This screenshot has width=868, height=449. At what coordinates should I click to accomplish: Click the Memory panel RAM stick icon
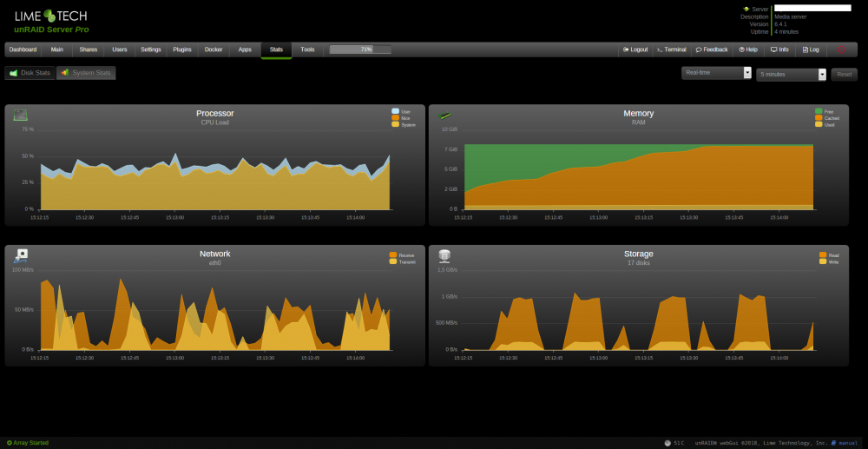coord(444,116)
